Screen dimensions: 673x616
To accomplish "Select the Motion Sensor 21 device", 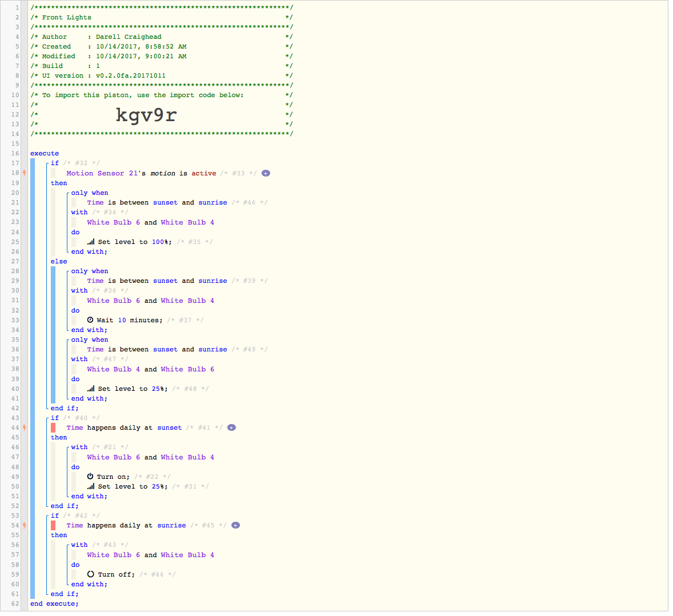I will pos(102,173).
